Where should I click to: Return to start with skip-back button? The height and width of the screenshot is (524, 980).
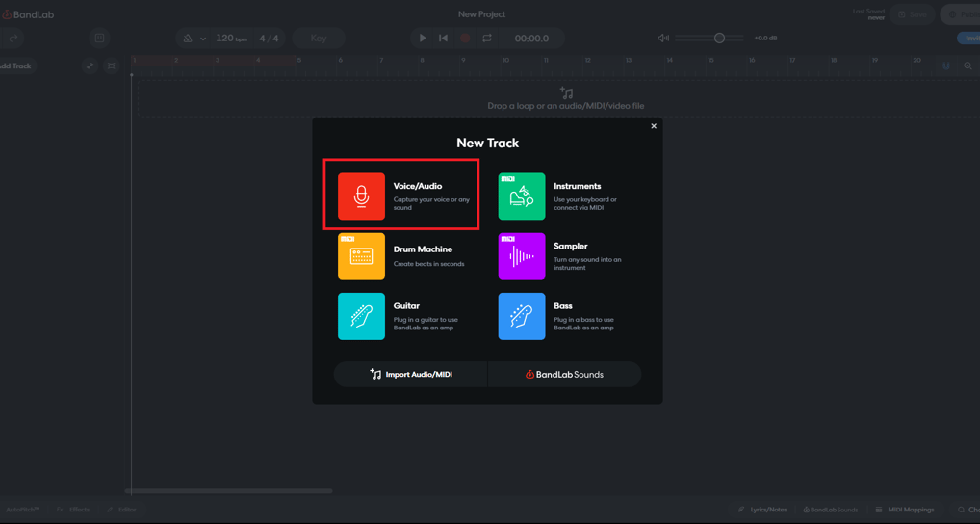click(x=443, y=39)
